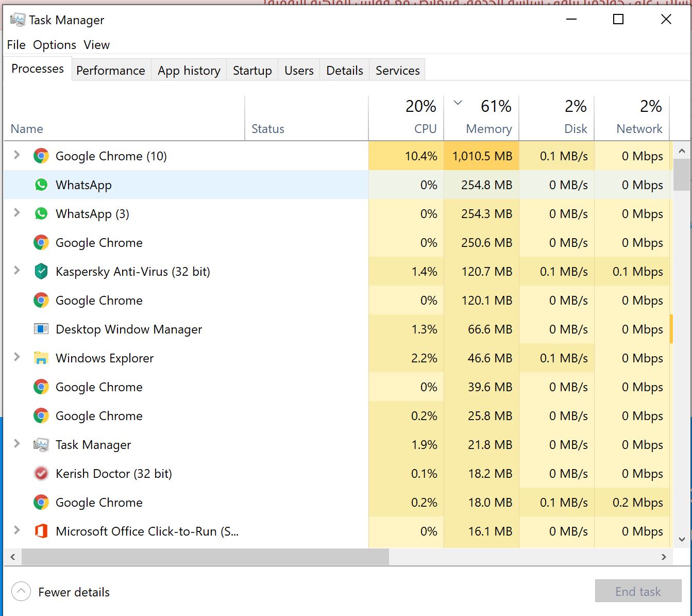692x616 pixels.
Task: Sort by the Memory column header
Action: pyautogui.click(x=481, y=118)
